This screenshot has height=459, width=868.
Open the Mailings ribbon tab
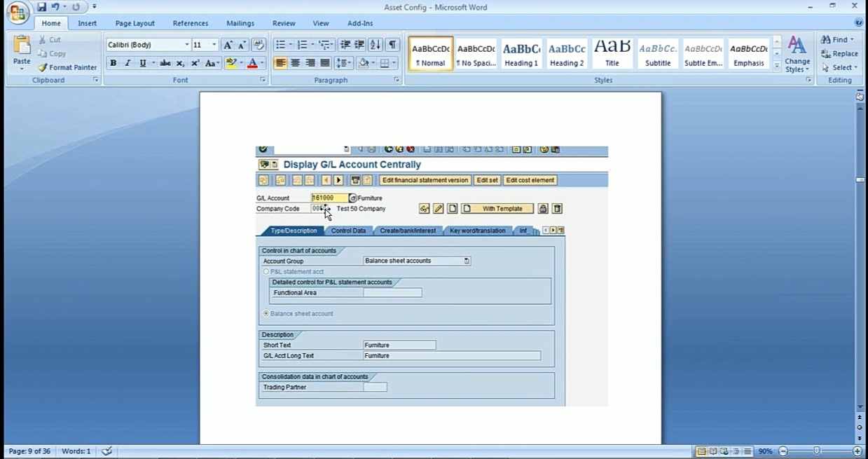[x=240, y=23]
